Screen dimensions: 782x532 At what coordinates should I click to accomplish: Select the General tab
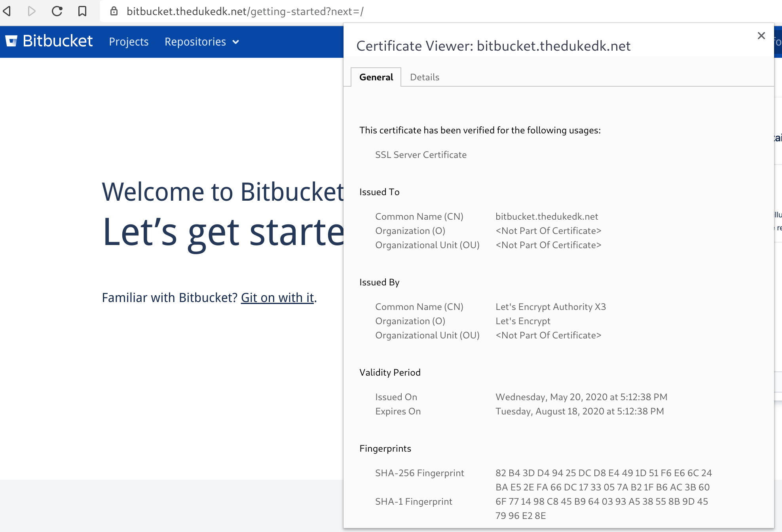coord(376,77)
